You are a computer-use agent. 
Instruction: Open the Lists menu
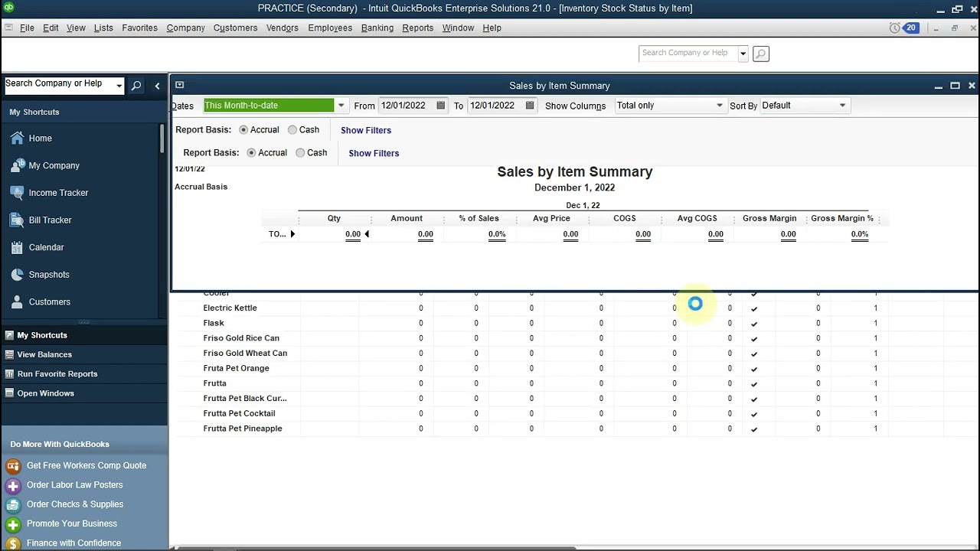tap(103, 28)
